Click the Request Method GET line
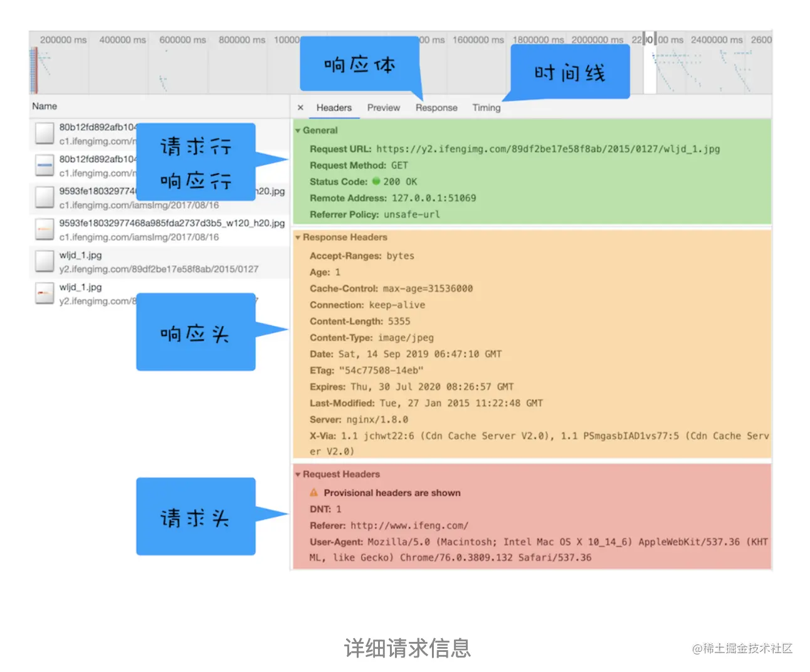 click(x=359, y=165)
